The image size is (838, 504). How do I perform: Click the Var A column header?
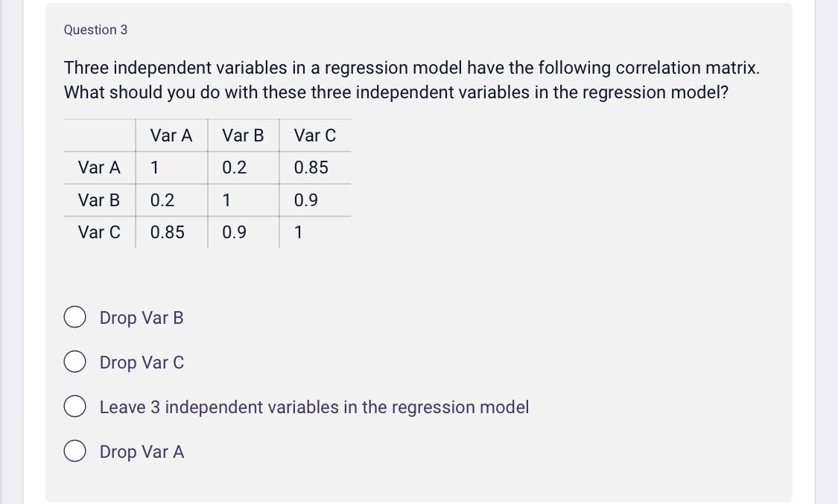[x=171, y=135]
